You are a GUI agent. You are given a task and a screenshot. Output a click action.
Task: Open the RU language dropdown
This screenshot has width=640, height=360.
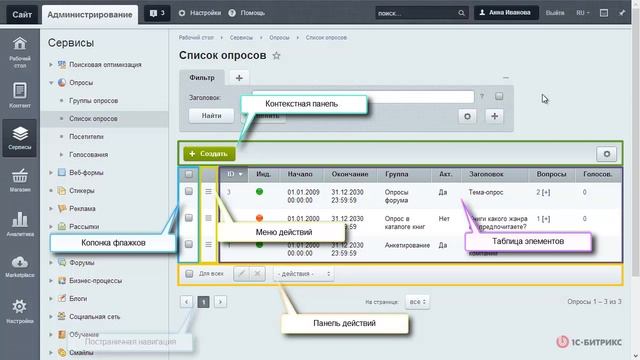pos(582,13)
